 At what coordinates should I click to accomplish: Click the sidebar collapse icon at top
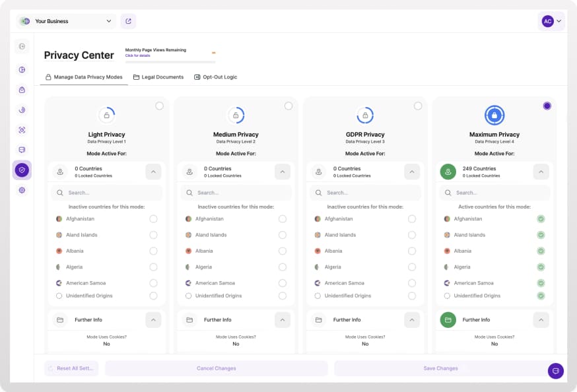[22, 46]
